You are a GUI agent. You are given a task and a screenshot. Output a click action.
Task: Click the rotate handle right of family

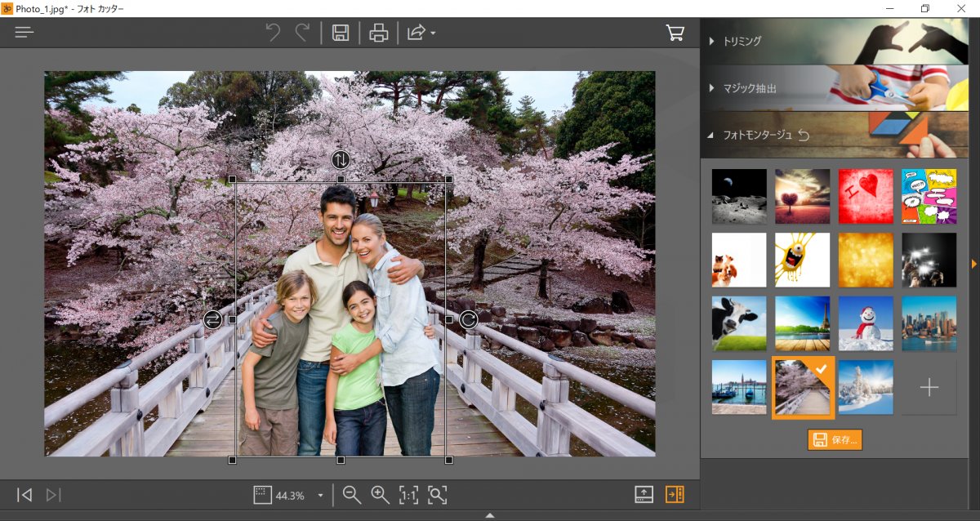pos(468,319)
